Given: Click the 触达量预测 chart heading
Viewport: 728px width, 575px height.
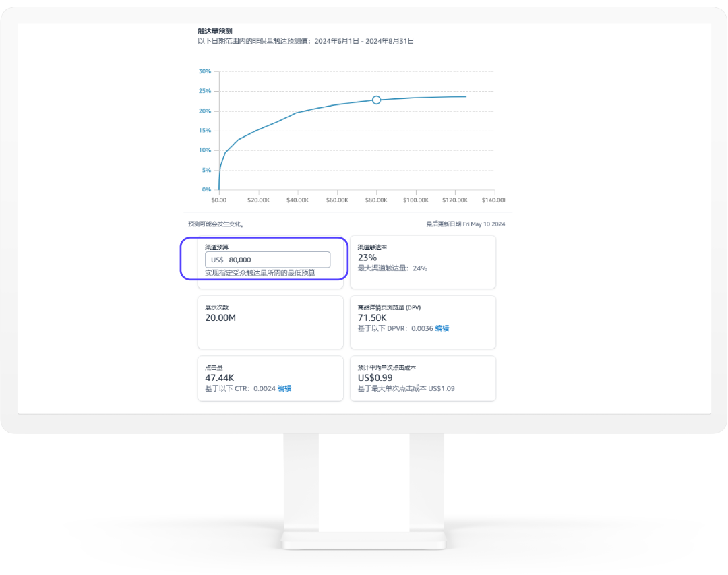Looking at the screenshot, I should click(214, 31).
